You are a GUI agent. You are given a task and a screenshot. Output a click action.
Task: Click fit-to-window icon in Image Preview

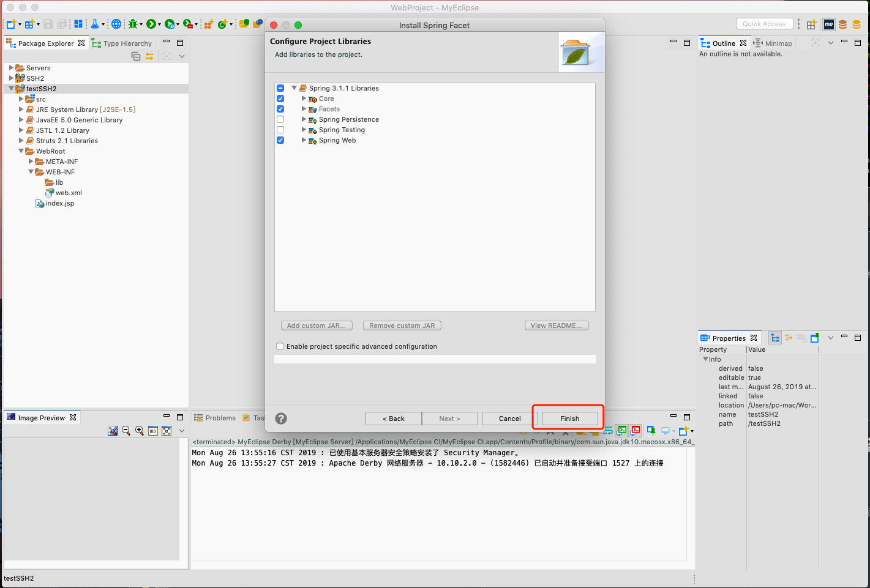tap(167, 431)
